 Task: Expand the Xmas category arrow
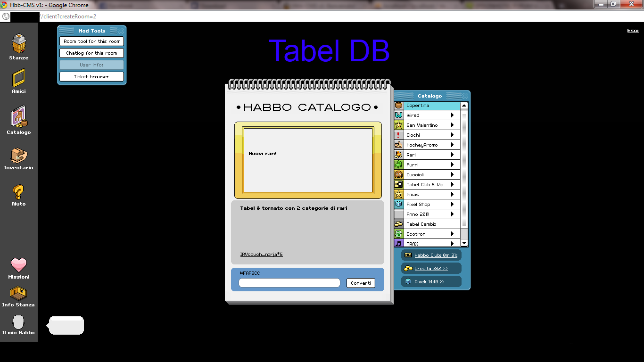pos(452,194)
